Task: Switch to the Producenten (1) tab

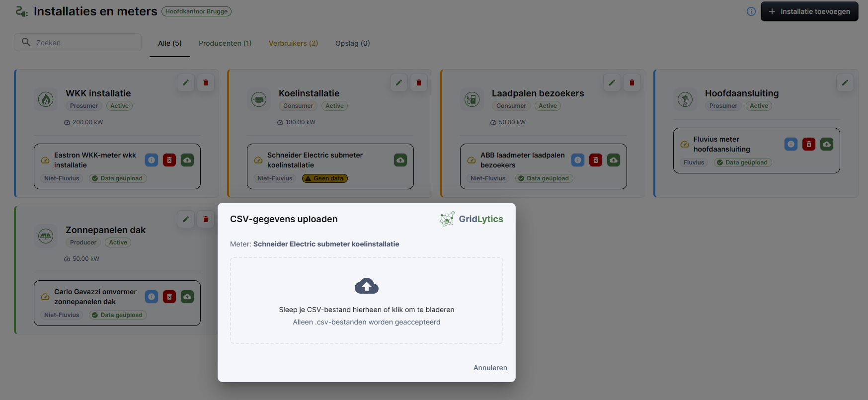Action: [225, 43]
